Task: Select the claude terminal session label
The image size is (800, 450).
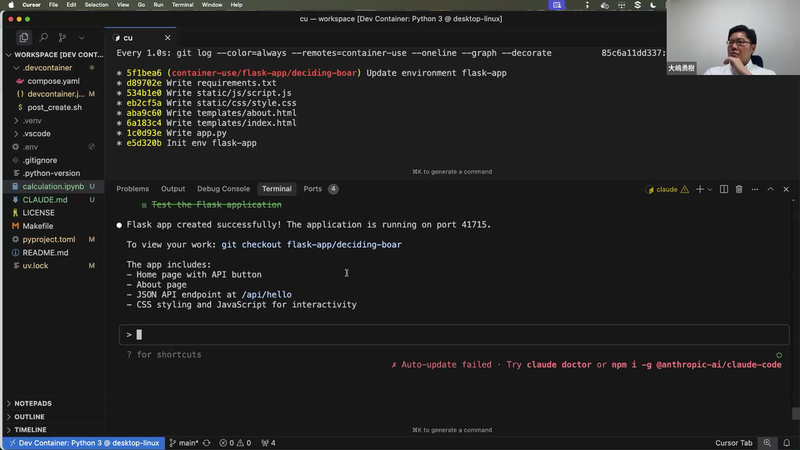Action: (x=666, y=189)
